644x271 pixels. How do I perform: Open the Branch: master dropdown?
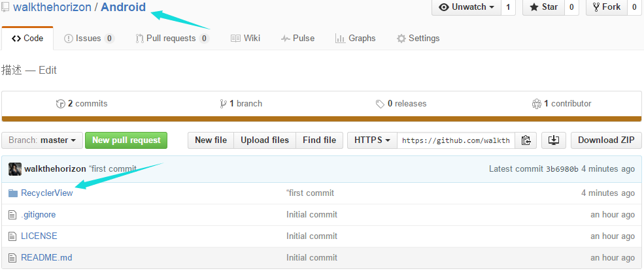(x=42, y=140)
